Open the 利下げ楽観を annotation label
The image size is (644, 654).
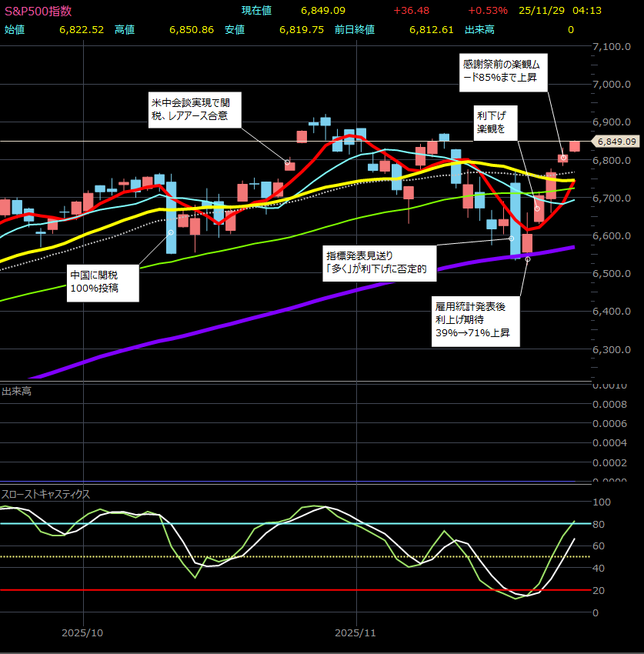coord(494,122)
